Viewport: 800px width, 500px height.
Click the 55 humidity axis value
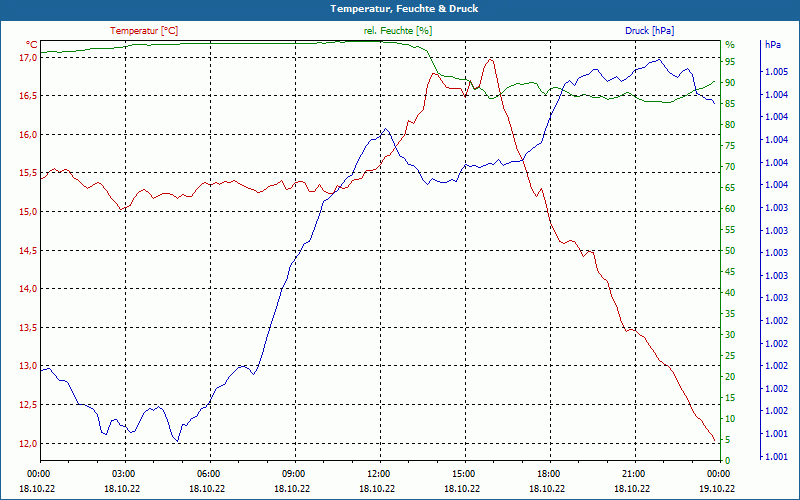pyautogui.click(x=730, y=230)
